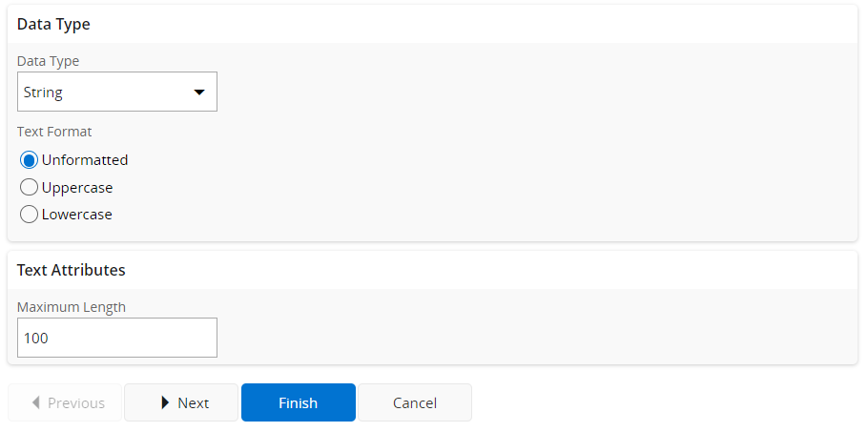868x432 pixels.
Task: Open the Data Type String dropdown
Action: [x=116, y=93]
